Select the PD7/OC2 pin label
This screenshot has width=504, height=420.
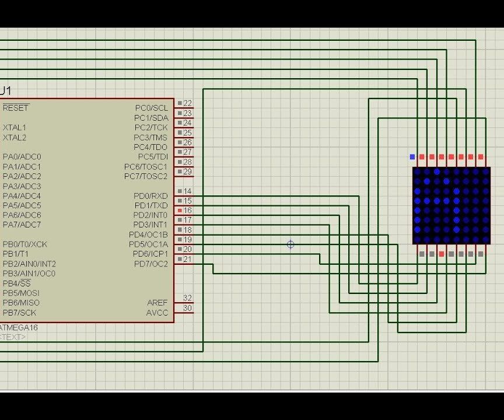pyautogui.click(x=150, y=264)
